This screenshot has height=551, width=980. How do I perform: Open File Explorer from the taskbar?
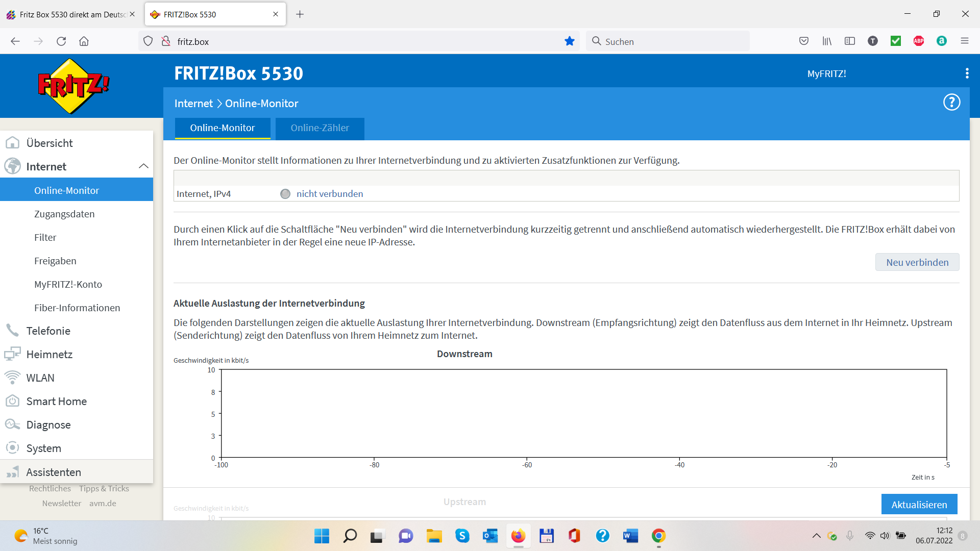point(434,536)
